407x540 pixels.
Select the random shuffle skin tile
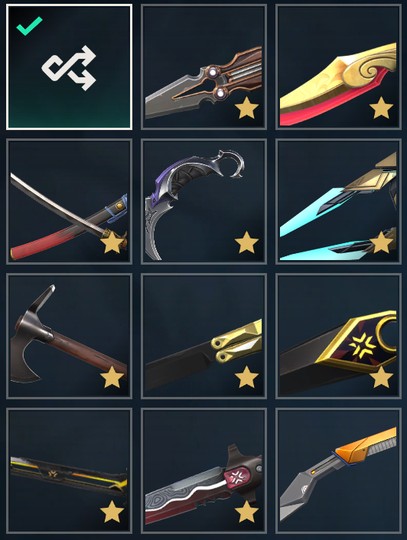pos(69,67)
